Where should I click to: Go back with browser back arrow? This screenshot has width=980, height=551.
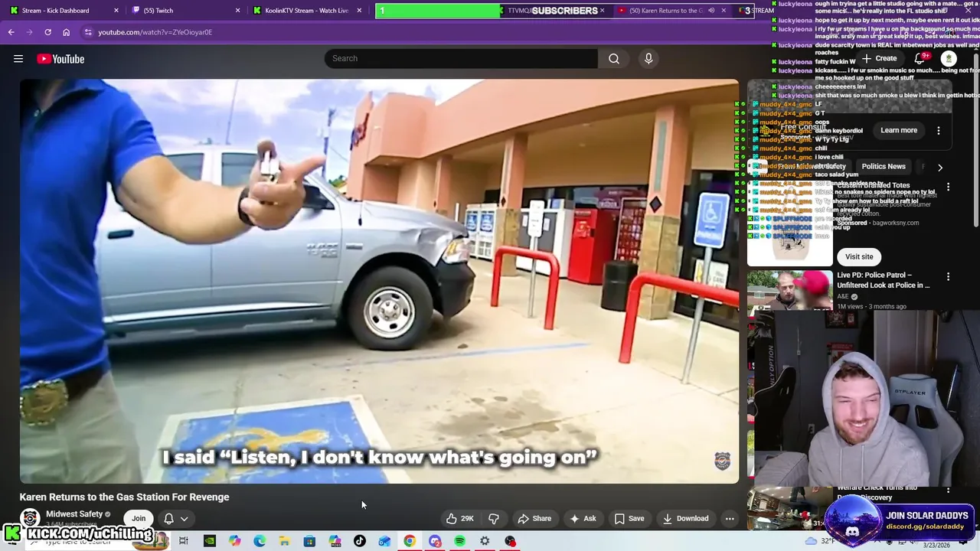click(x=11, y=32)
